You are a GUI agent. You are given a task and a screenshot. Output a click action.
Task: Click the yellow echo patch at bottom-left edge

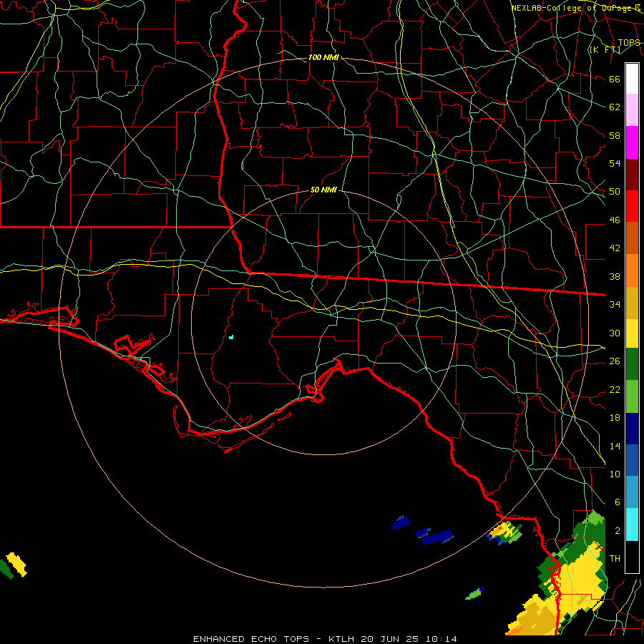pos(16,565)
